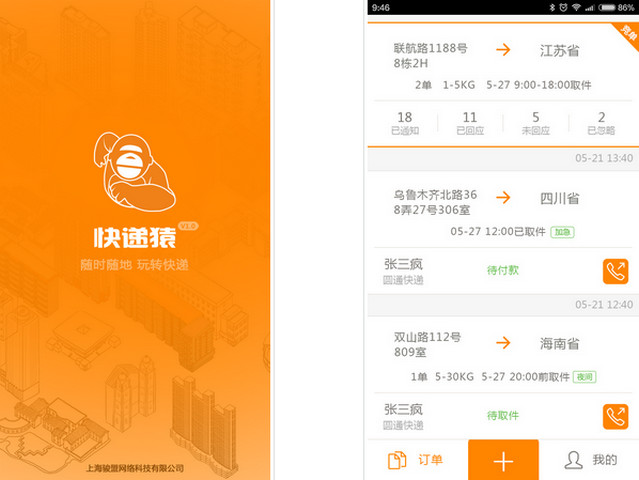Tap arrow icon toward 四川省
Screen dimensions: 639x480
(x=503, y=198)
